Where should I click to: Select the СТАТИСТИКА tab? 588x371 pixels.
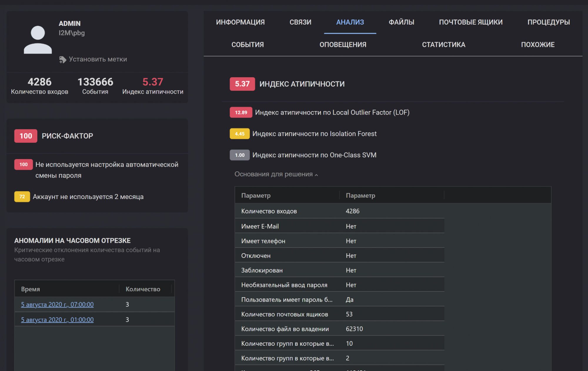point(444,45)
